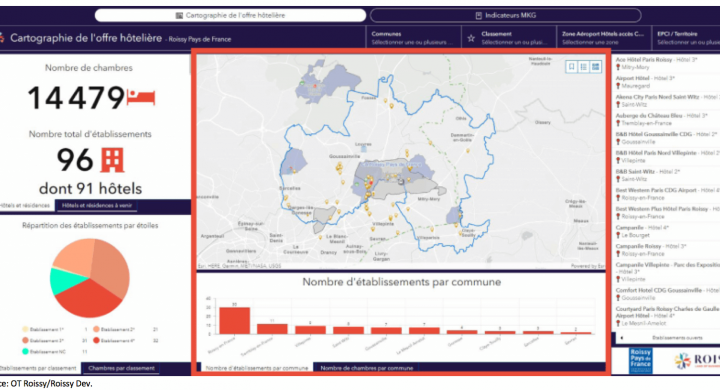Open the basemap gallery tool on map

(596, 67)
